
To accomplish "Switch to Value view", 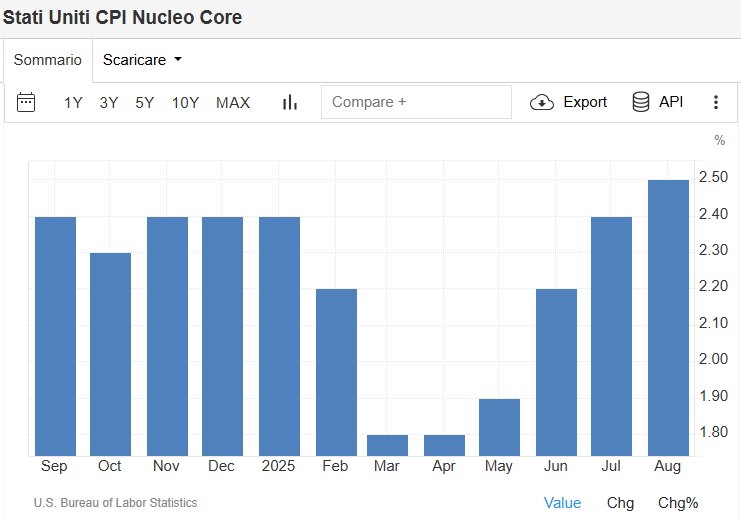I will tap(562, 503).
